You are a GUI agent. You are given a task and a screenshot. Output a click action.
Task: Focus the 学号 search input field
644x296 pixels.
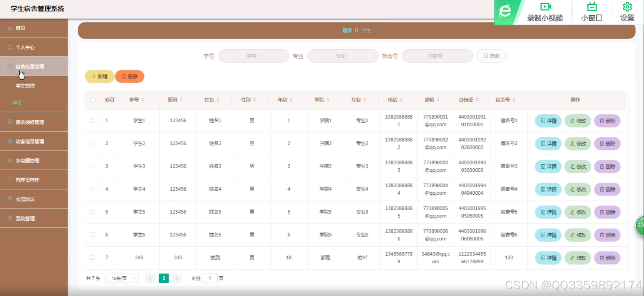254,56
